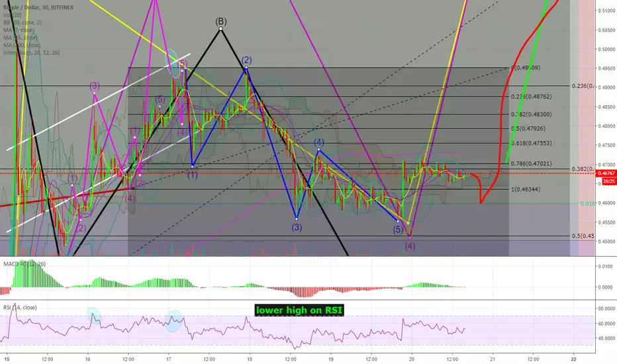This screenshot has height=364, width=617.
Task: Select the MACD 4C indicator label
Action: (24, 263)
